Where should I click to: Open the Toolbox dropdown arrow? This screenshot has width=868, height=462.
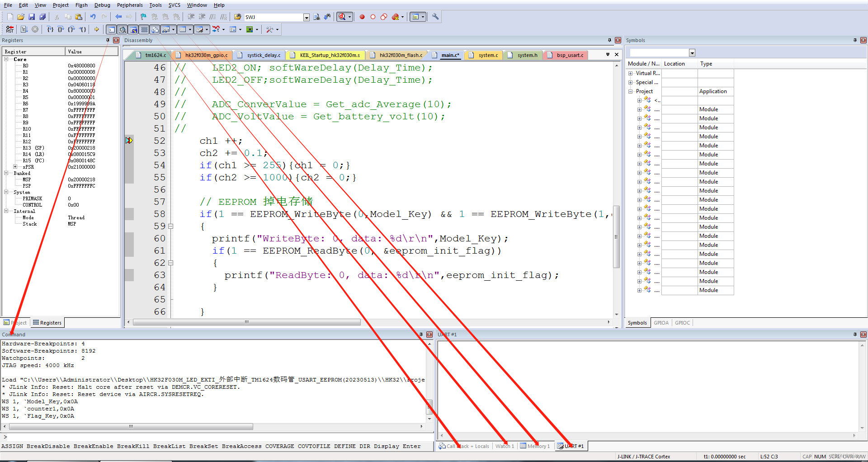click(x=277, y=29)
